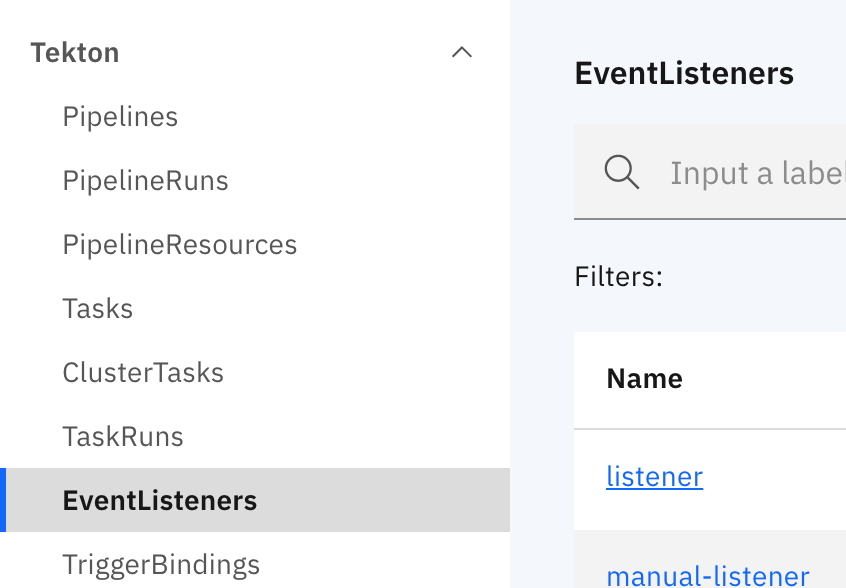Viewport: 846px width, 588px height.
Task: View TaskRuns list
Action: click(x=123, y=436)
